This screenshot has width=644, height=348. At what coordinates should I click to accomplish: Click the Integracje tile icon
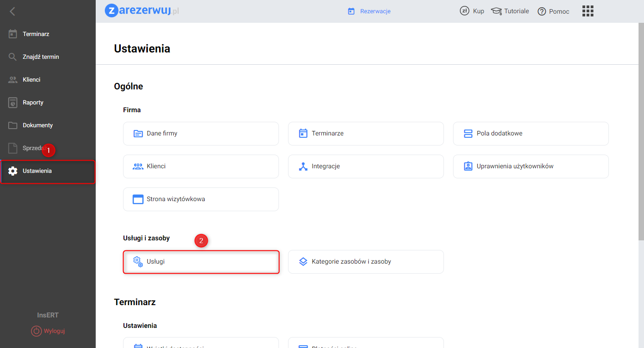[303, 166]
